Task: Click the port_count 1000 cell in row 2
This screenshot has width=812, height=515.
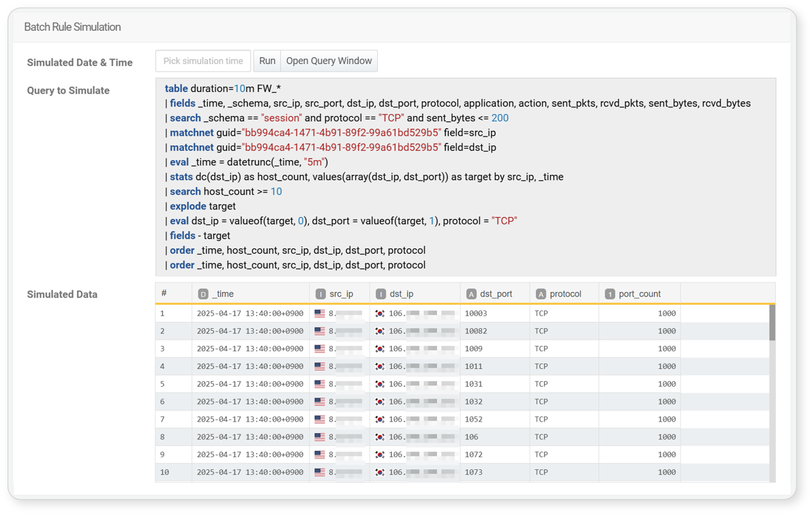Action: point(640,331)
